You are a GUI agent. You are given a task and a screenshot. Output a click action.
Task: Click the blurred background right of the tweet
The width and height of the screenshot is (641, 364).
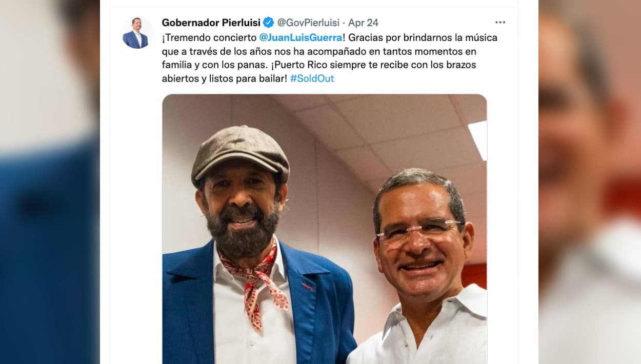(590, 182)
